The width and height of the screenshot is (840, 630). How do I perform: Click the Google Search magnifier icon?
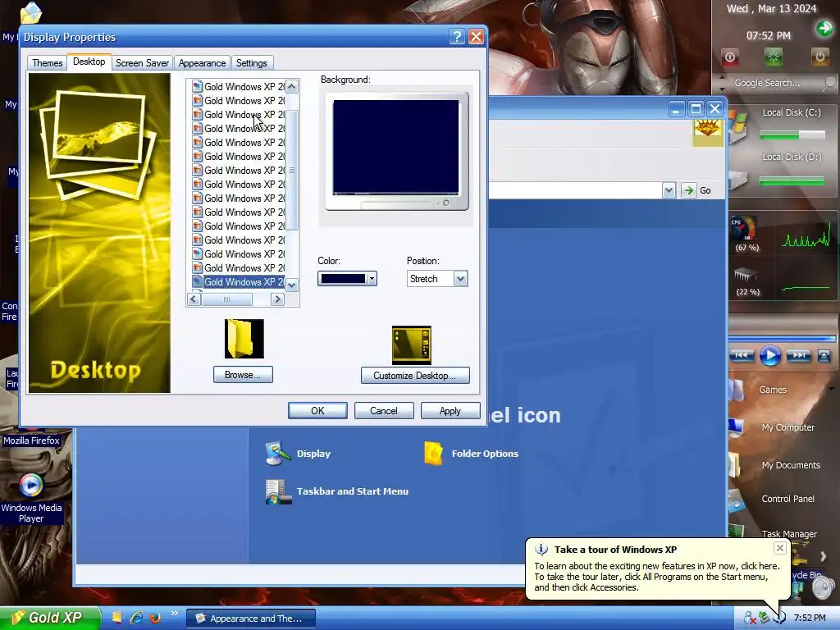[829, 83]
